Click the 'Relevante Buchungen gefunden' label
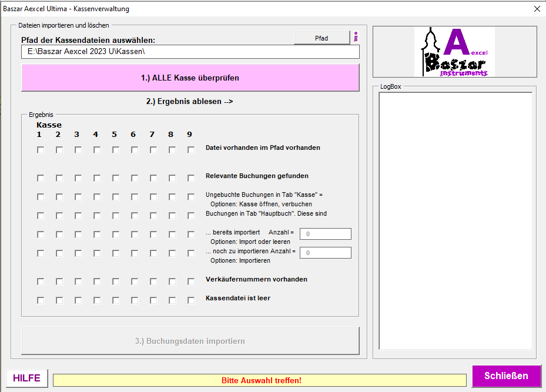The image size is (546, 392). pos(257,176)
